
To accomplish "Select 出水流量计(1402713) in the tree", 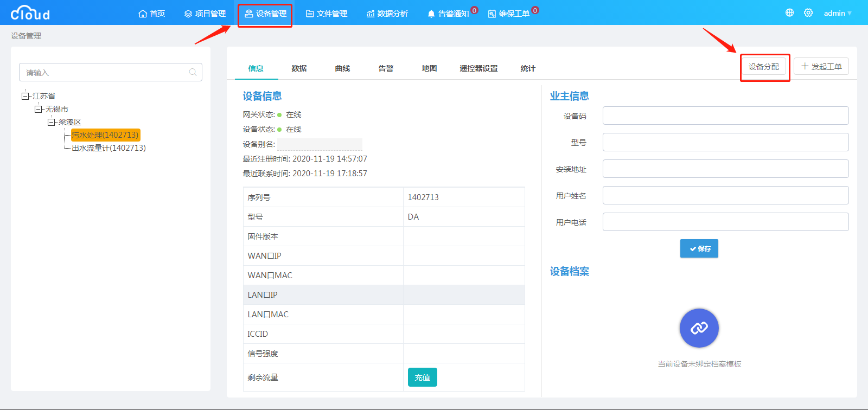I will pos(108,148).
